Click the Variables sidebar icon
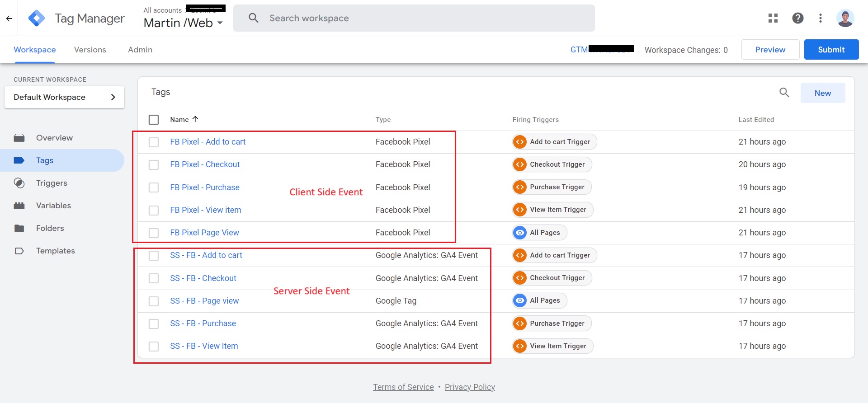Image resolution: width=868 pixels, height=403 pixels. pyautogui.click(x=19, y=206)
